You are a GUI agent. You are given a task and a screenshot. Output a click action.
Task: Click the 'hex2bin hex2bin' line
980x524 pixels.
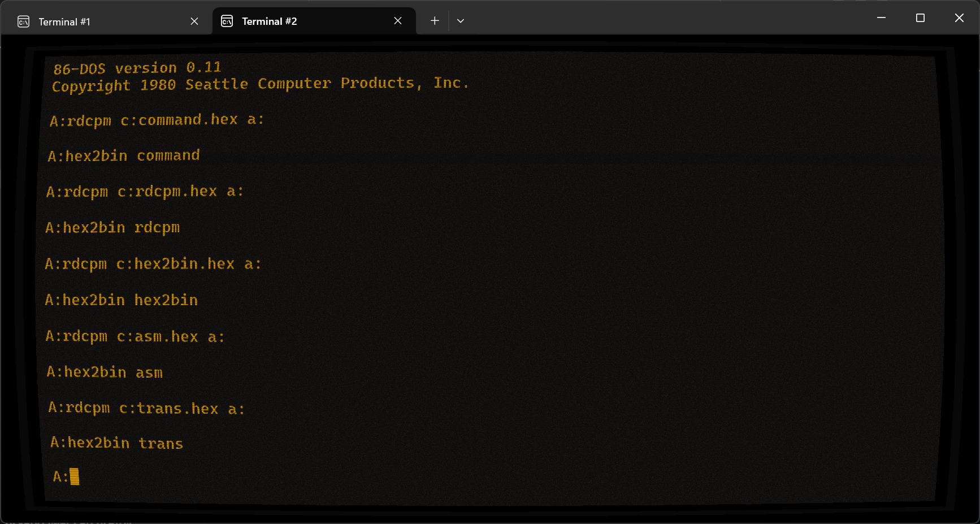tap(122, 300)
